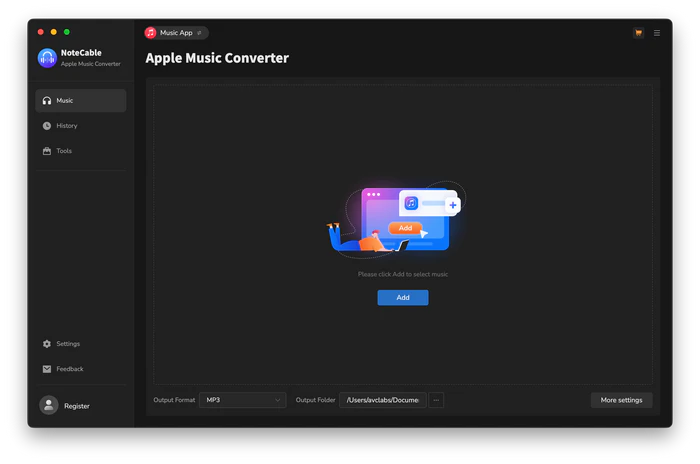The width and height of the screenshot is (700, 464).
Task: Open the Tools section
Action: 81,151
